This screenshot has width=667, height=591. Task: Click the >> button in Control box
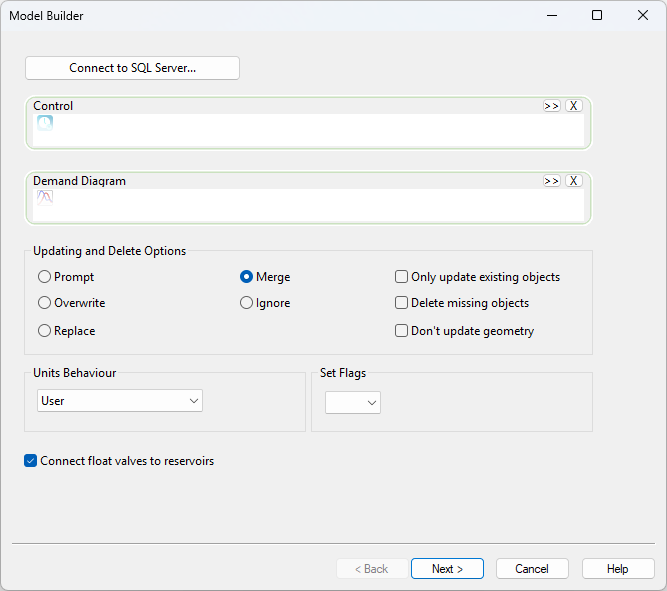click(552, 106)
